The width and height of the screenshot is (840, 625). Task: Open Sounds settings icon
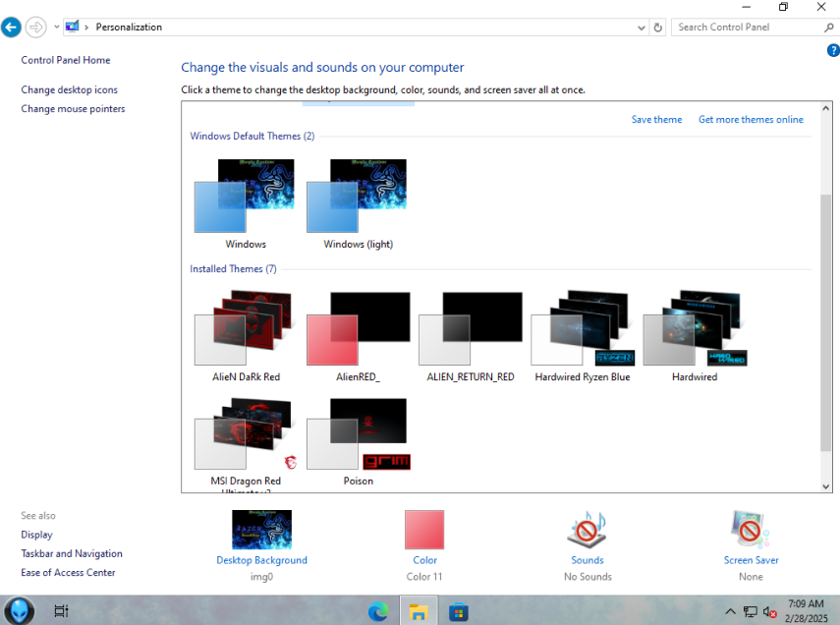(x=588, y=529)
